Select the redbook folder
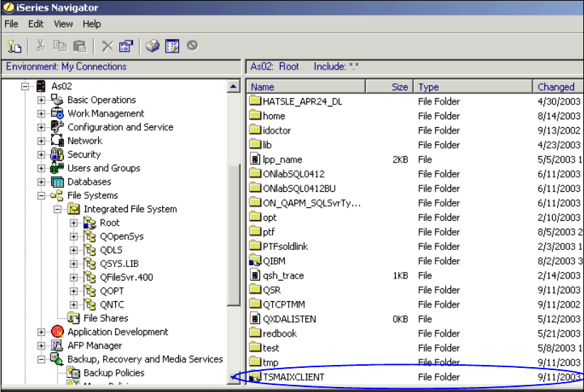The height and width of the screenshot is (392, 584). pyautogui.click(x=280, y=334)
